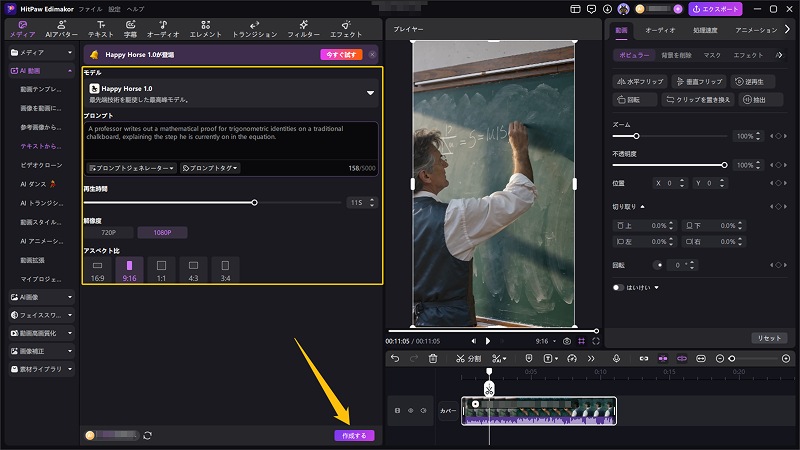Viewport: 800px width, 450px height.
Task: Collapse the AI動画 sidebar section
Action: pos(70,71)
